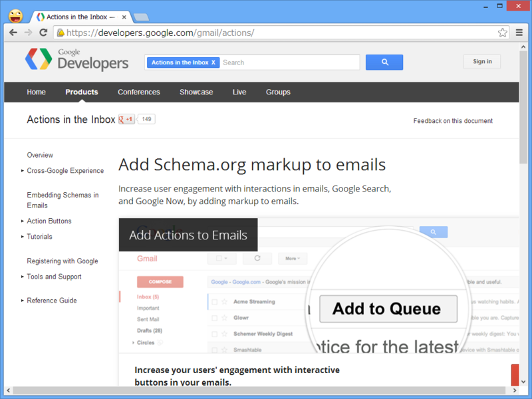The width and height of the screenshot is (532, 399).
Task: Click the 149 plus-one count bubble
Action: point(146,119)
